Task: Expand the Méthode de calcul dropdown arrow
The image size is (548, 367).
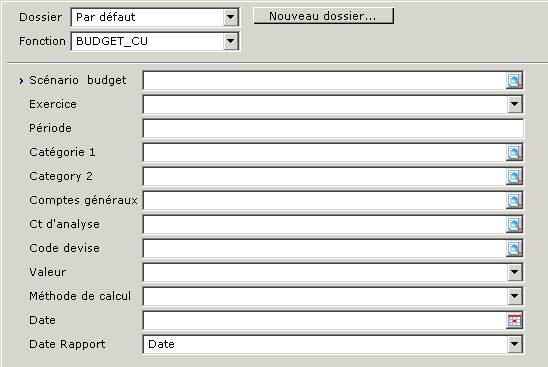Action: point(514,296)
